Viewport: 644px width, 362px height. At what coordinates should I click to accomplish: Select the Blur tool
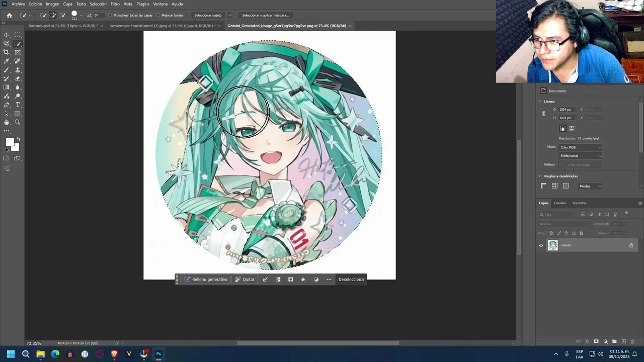18,87
